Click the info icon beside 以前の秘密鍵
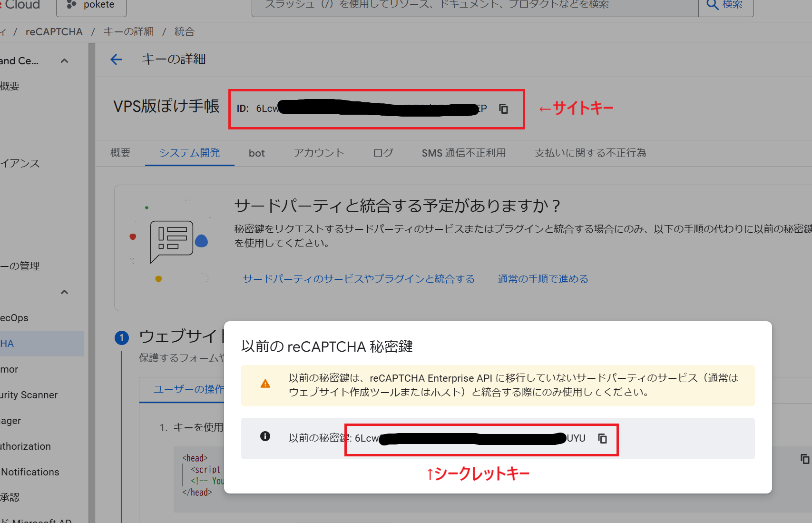The width and height of the screenshot is (812, 523). [x=265, y=436]
